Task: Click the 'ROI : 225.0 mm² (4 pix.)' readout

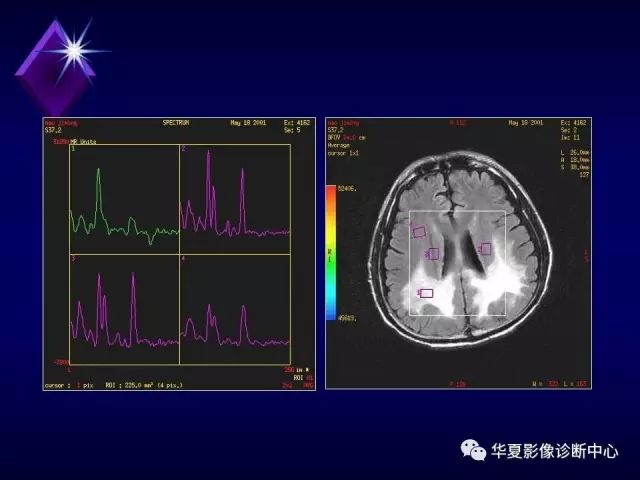Action: click(144, 385)
